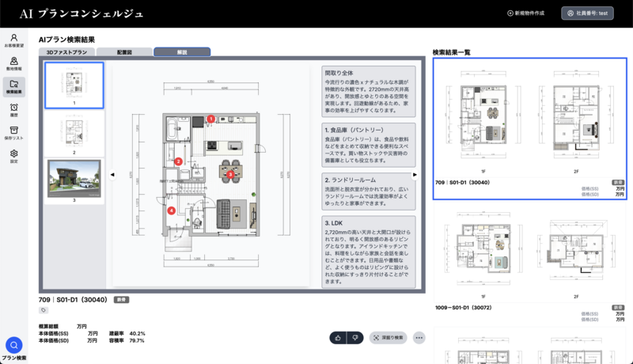The image size is (633, 364).
Task: Click the 2F plan in the 1009 result card
Action: [x=576, y=250]
